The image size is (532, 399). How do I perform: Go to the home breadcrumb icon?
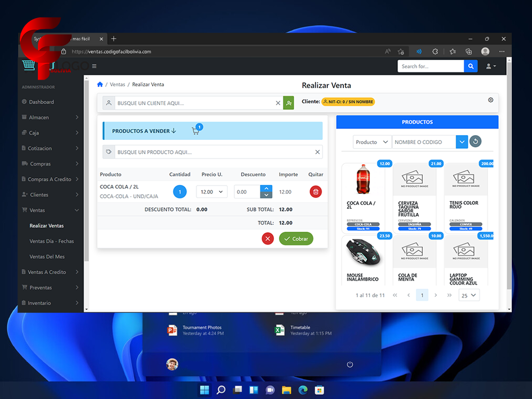pyautogui.click(x=100, y=84)
